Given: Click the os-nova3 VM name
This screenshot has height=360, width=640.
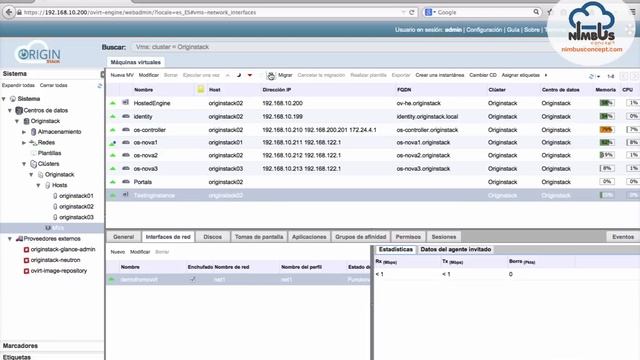Looking at the screenshot, I should click(146, 169).
